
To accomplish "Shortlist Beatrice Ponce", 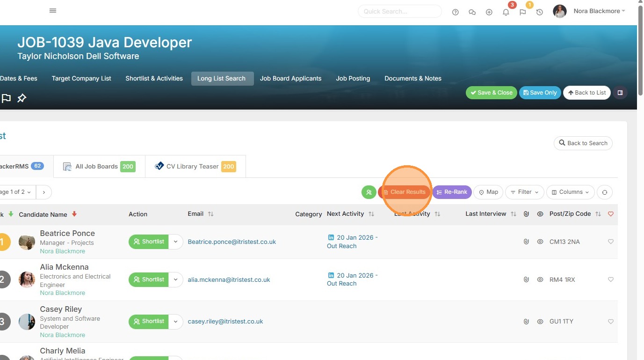I will point(149,242).
